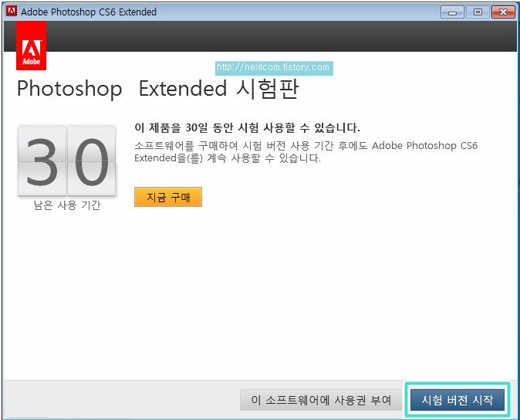Click the red Adobe logo
The height and width of the screenshot is (420, 520).
(31, 46)
